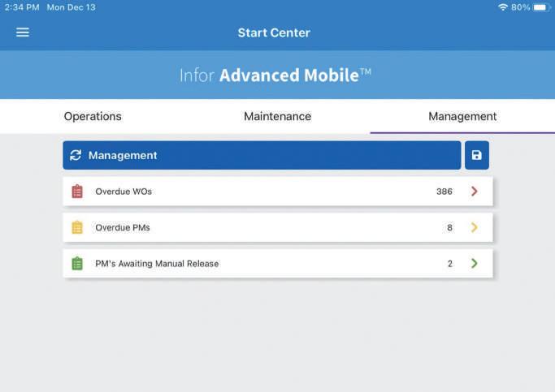This screenshot has height=392, width=555.
Task: Tap the battery indicator icon
Action: pyautogui.click(x=541, y=7)
